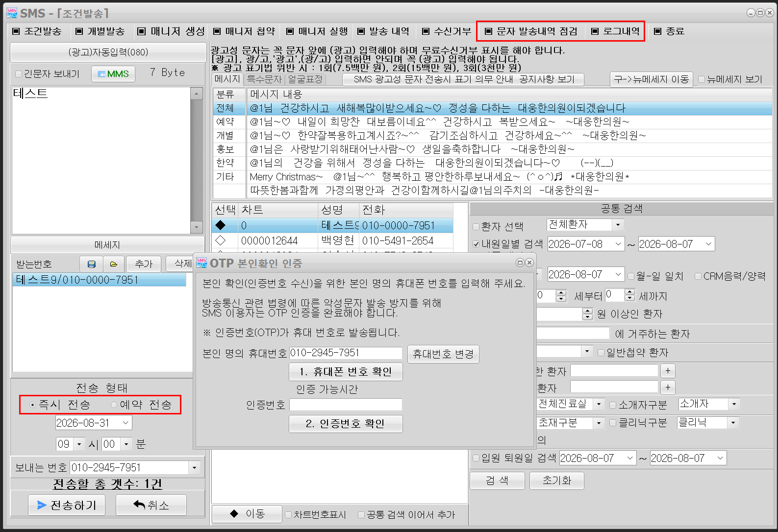Screen dimensions: 778x532
Task: Click the diamond 이동 button
Action: (247, 514)
